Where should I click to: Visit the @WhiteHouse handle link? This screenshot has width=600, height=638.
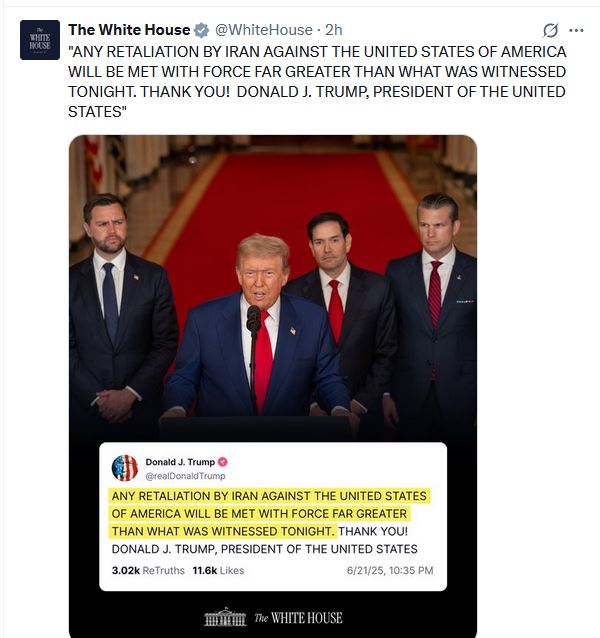264,30
